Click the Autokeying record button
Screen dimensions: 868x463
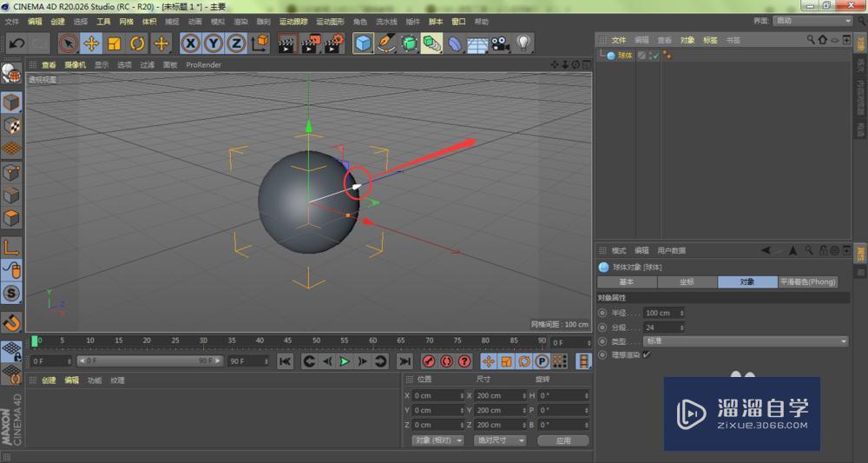[x=446, y=361]
